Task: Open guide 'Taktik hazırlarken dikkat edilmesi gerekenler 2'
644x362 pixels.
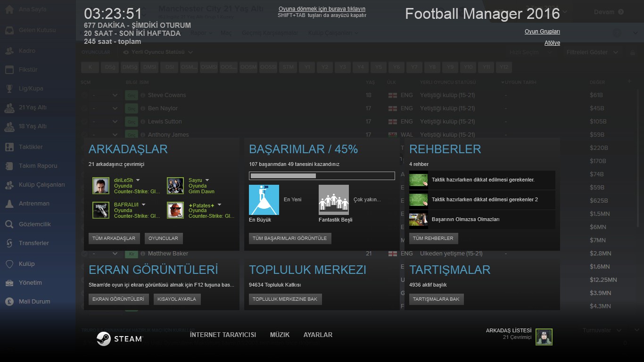Action: [x=482, y=200]
